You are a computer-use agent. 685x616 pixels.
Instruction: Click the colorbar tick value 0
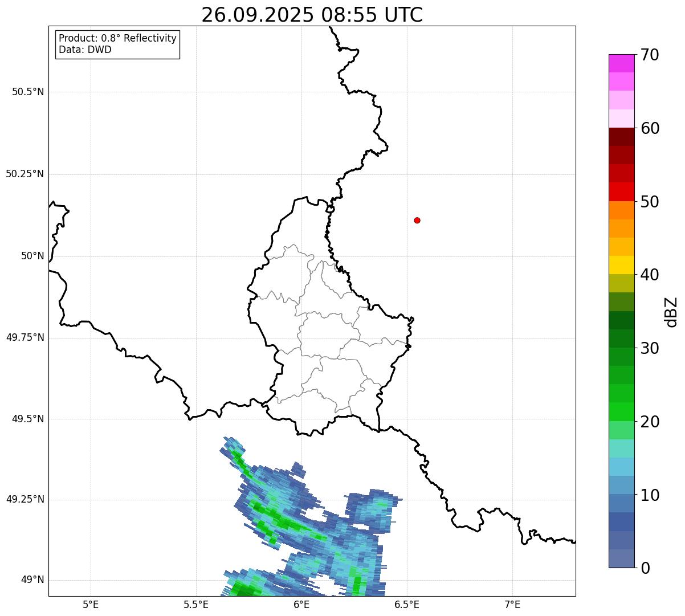tap(645, 568)
